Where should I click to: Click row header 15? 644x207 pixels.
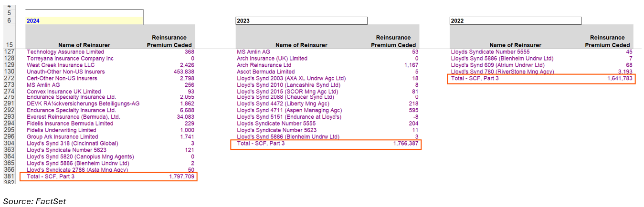point(10,45)
